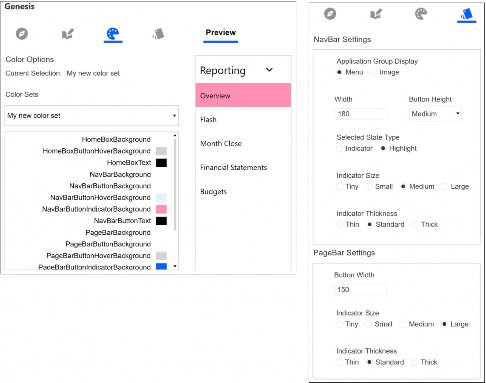The height and width of the screenshot is (383, 486).
Task: Click the NavBarButtonIndicatorBackground pink swatch
Action: pos(161,209)
